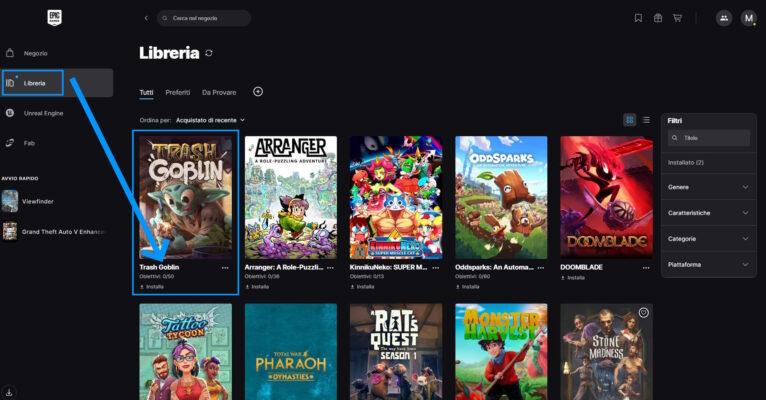
Task: Open the gift redeem icon
Action: tap(658, 18)
